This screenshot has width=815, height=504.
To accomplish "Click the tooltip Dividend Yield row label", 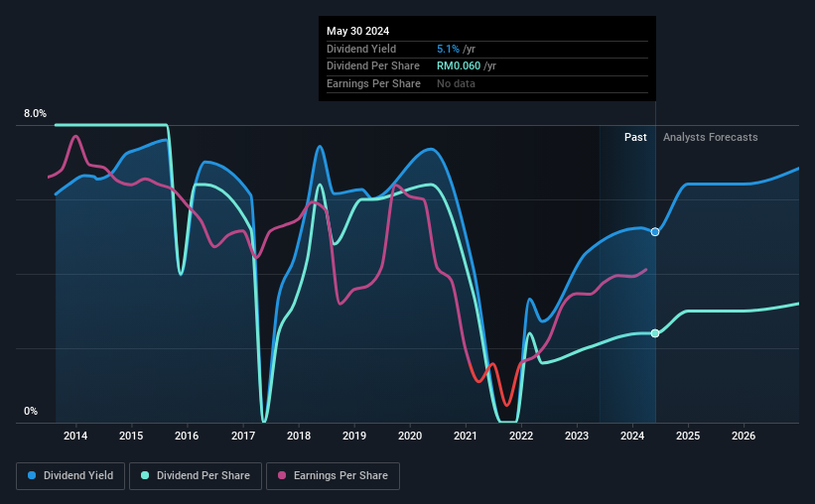I will [x=361, y=49].
